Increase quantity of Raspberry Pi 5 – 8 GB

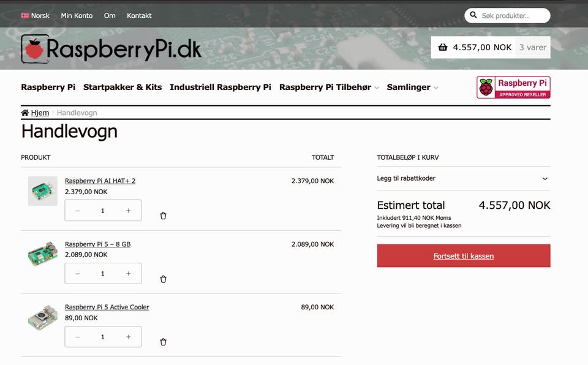[x=128, y=274]
